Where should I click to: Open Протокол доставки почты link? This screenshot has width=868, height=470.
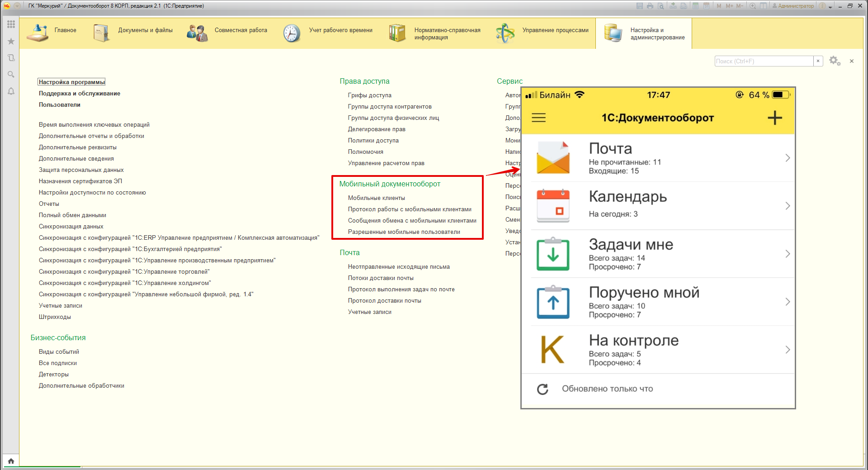point(385,300)
